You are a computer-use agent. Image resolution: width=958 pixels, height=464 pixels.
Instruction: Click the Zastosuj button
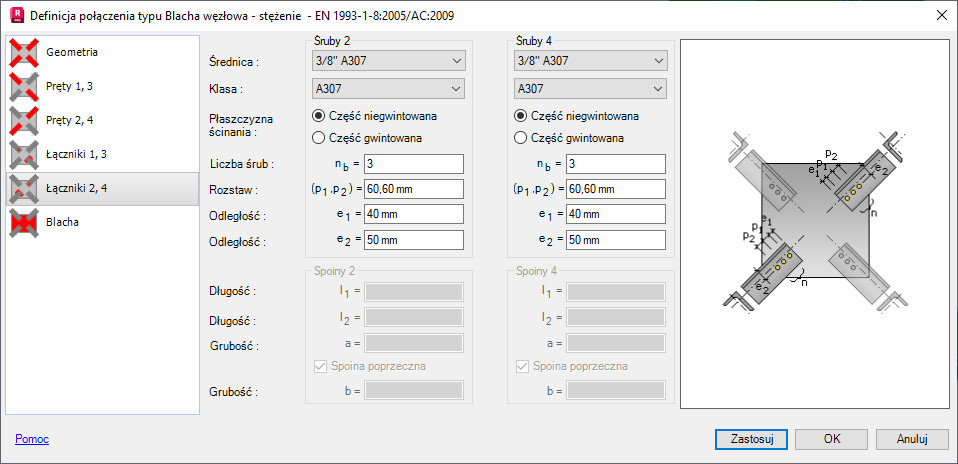tap(751, 439)
